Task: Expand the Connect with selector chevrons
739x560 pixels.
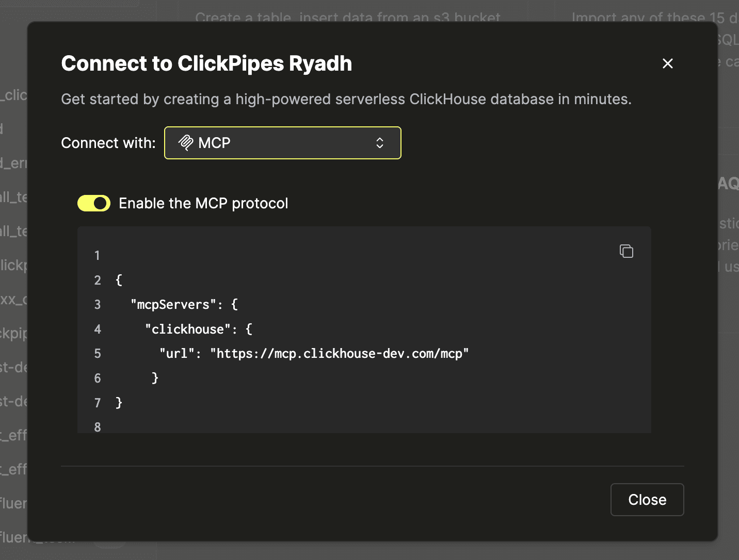Action: [380, 143]
